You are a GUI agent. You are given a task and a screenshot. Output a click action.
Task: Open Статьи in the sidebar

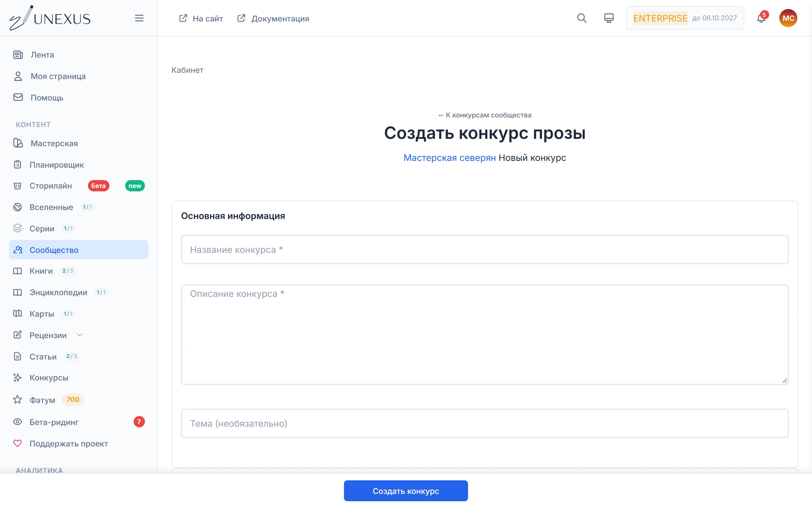pos(78,356)
